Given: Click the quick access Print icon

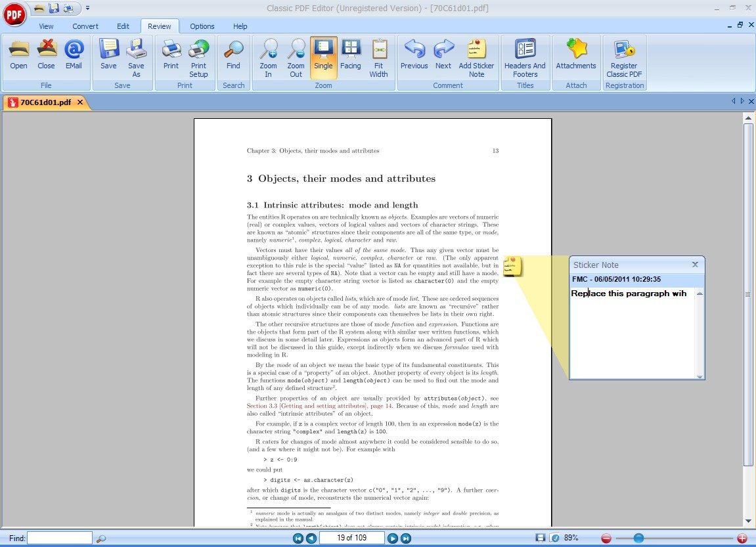Looking at the screenshot, I should (x=68, y=8).
